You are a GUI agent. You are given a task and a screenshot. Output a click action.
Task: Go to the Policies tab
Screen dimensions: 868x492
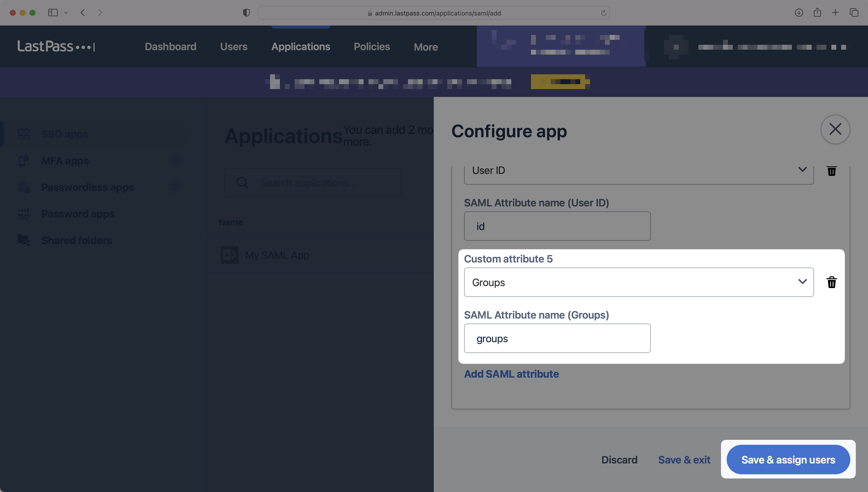(x=372, y=47)
